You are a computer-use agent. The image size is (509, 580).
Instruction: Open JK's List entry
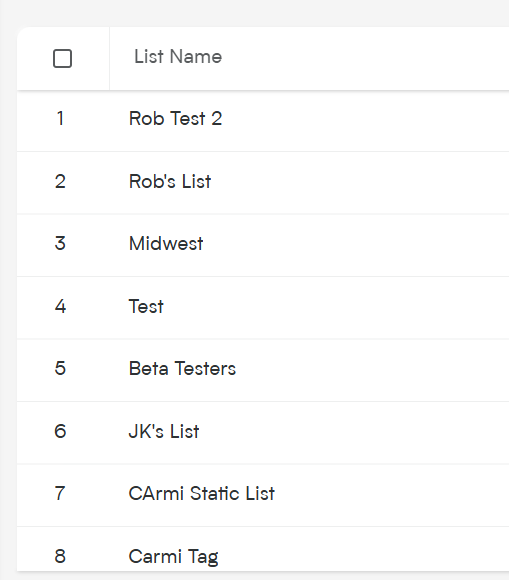click(164, 431)
